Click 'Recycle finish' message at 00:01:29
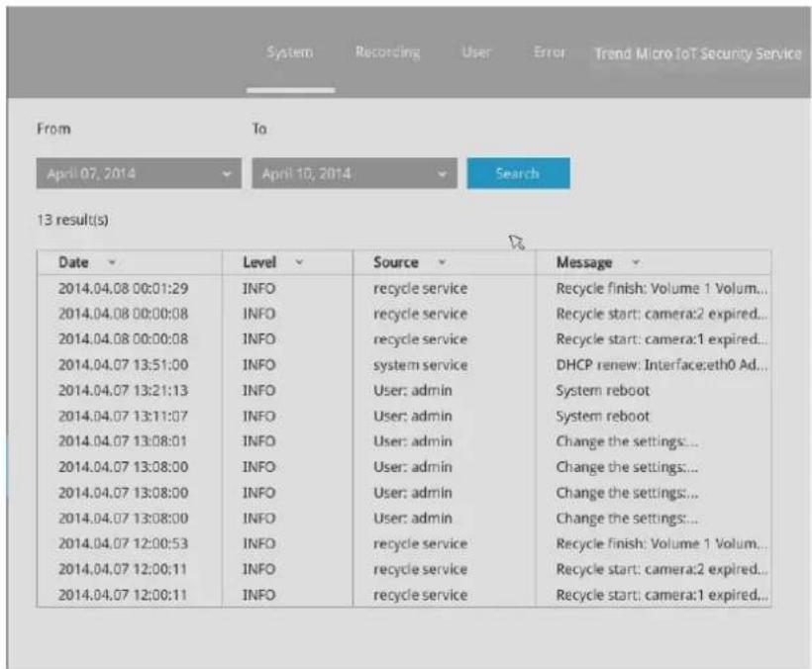 coord(661,288)
